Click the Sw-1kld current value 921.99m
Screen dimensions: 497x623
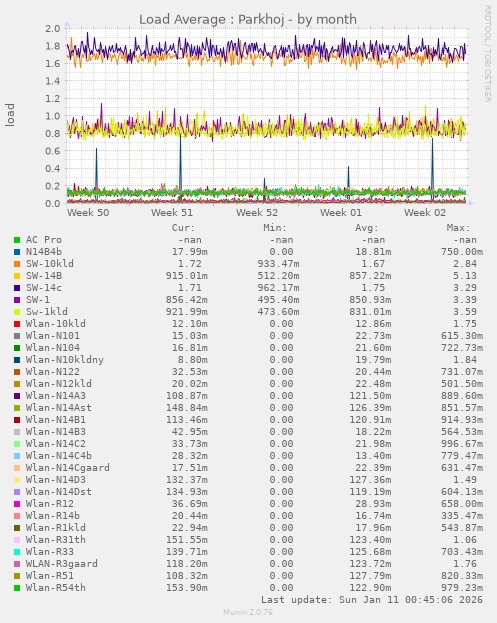click(187, 312)
